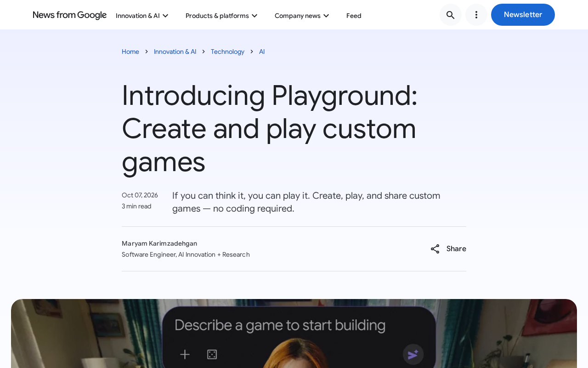Viewport: 588px width, 368px height.
Task: Expand the Company news dropdown chevron
Action: click(326, 16)
